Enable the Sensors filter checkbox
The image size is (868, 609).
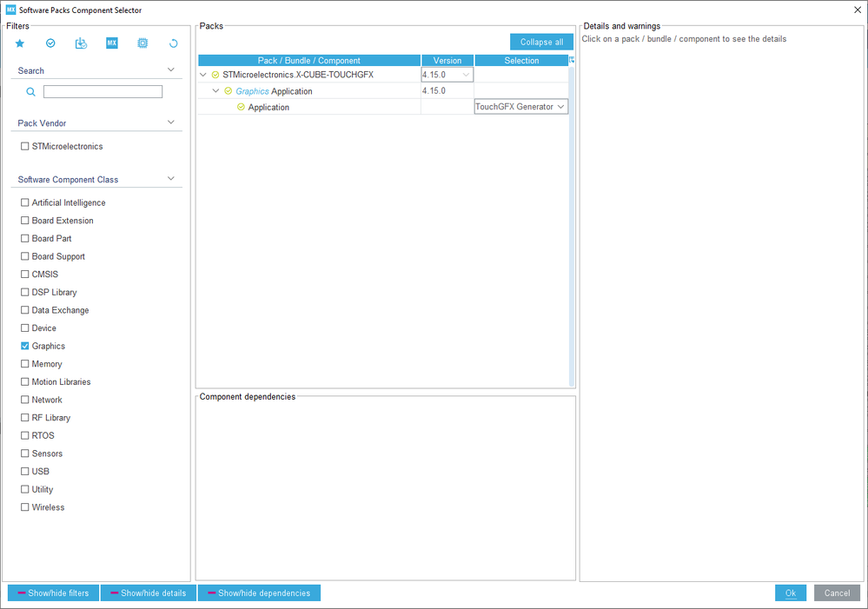[x=25, y=453]
